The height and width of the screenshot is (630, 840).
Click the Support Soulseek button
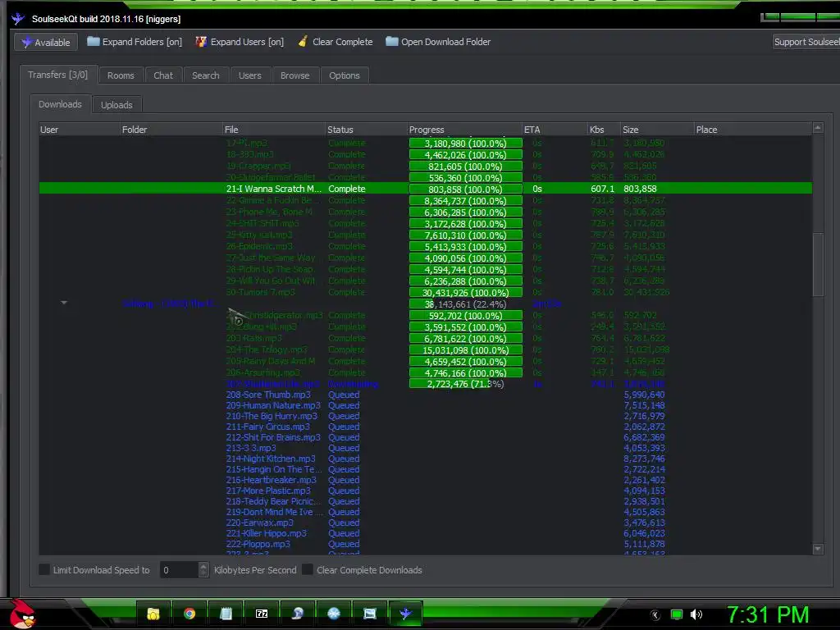[806, 42]
